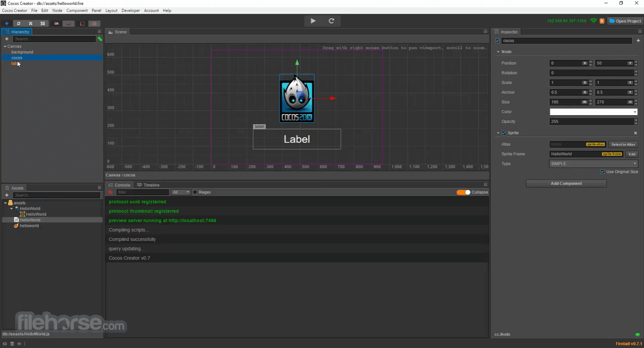
Task: Click the cocos sprite in Scene view
Action: [297, 99]
